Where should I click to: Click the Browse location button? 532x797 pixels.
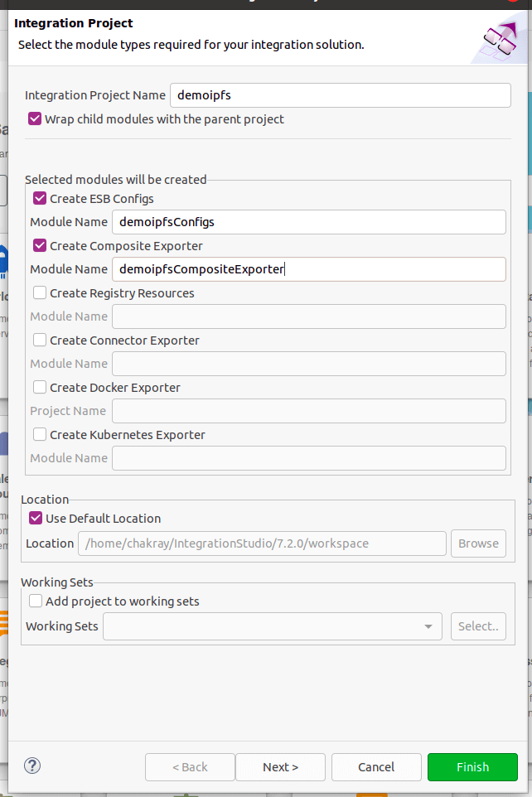(x=478, y=543)
